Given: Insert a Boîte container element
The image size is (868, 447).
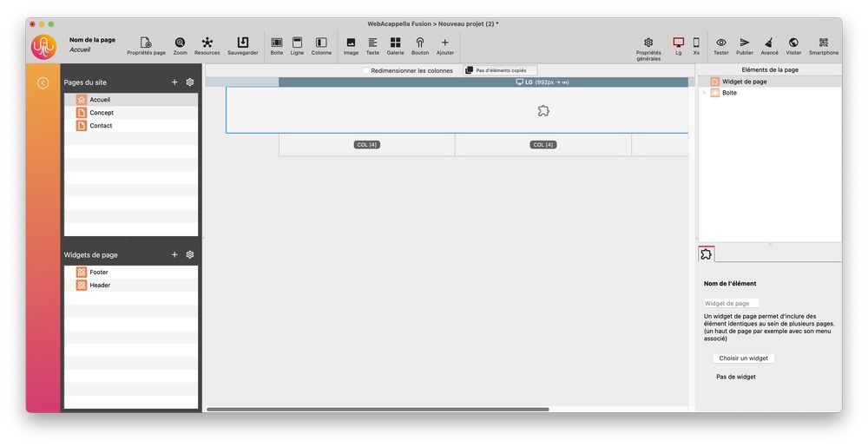Looking at the screenshot, I should tap(277, 43).
